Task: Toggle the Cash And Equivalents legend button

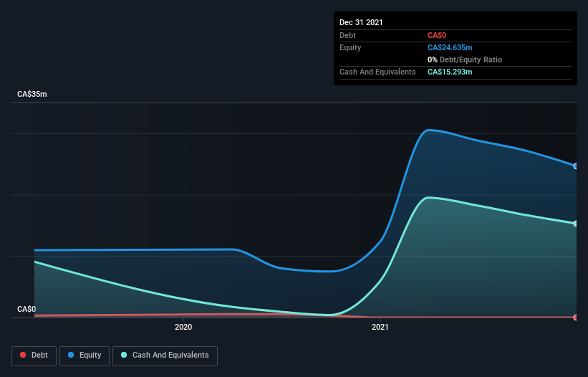Action: 165,355
